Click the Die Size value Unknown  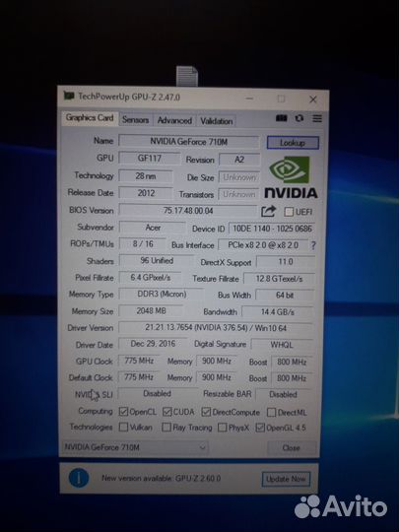click(x=239, y=177)
